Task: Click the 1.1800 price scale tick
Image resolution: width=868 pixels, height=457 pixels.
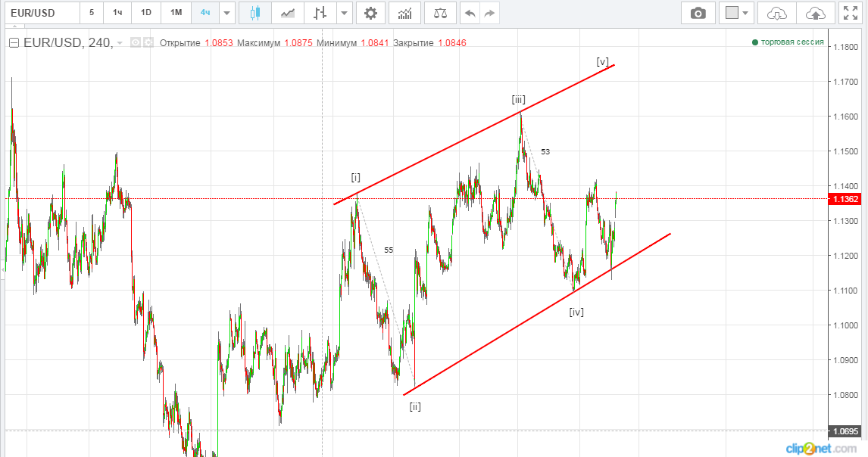Action: [x=846, y=47]
